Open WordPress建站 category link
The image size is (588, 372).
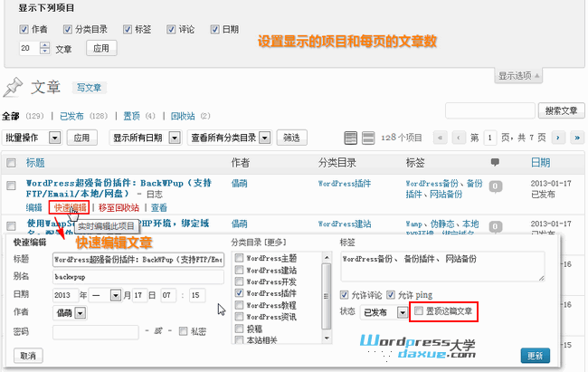pyautogui.click(x=345, y=224)
